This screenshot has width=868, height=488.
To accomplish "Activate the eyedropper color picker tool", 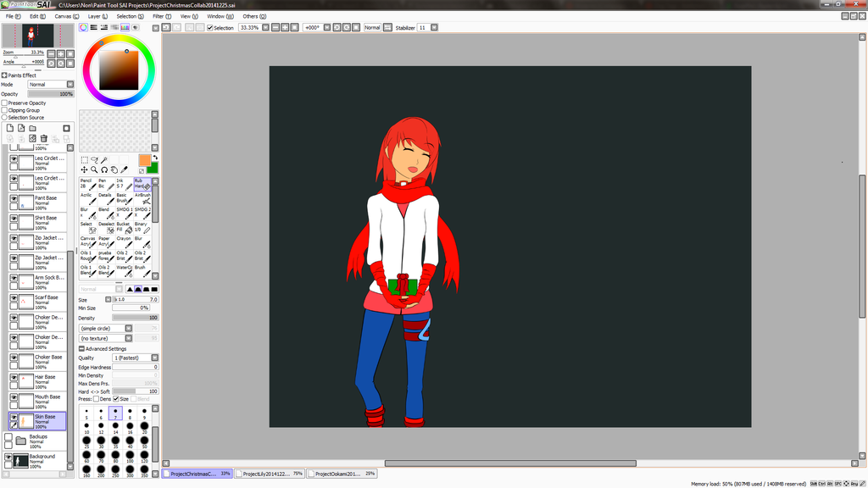I will click(x=124, y=169).
